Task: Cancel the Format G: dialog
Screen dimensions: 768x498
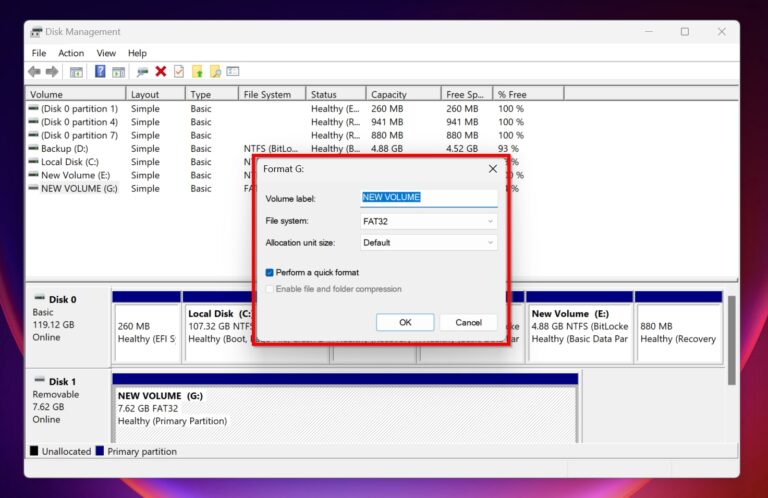Action: [x=468, y=322]
